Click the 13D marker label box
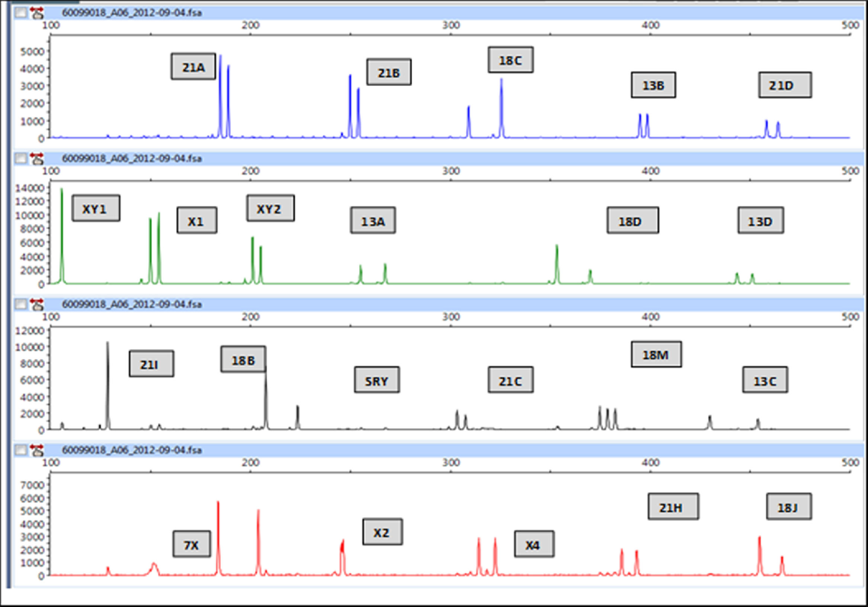 point(760,220)
